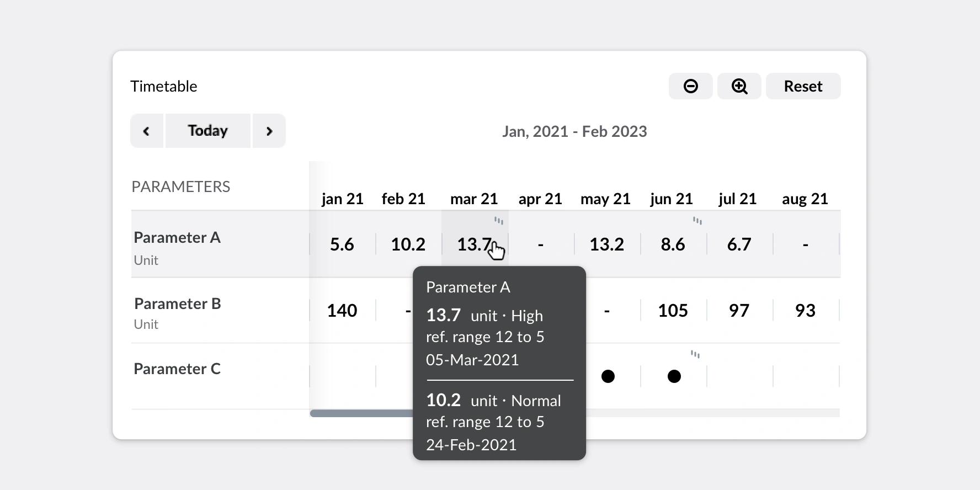Expand to the previous period with left chevron
This screenshot has width=980, height=490.
147,131
